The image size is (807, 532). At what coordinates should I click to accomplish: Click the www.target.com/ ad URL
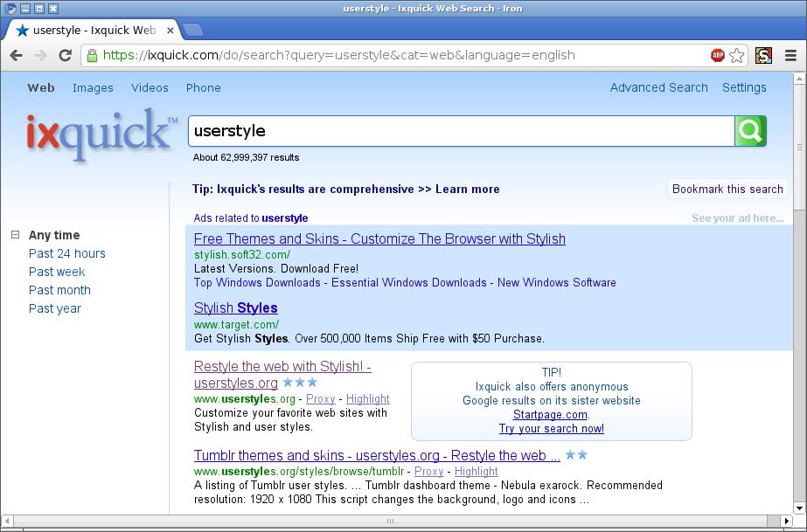coord(236,325)
